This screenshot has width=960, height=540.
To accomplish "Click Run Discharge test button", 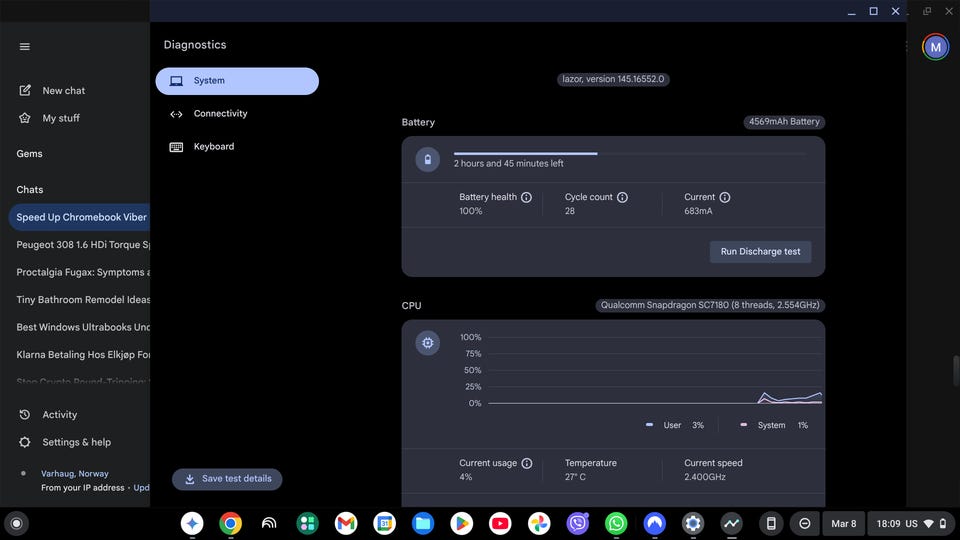I will [x=760, y=252].
